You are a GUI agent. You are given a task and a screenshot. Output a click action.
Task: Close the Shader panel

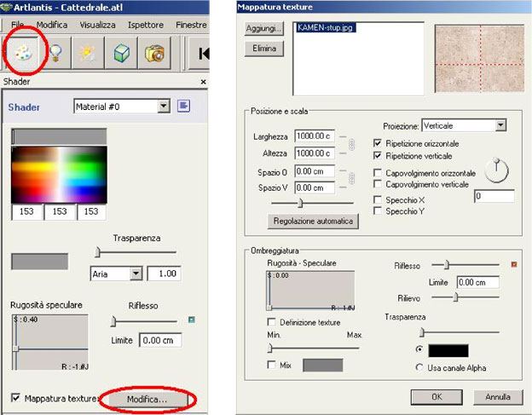click(203, 82)
